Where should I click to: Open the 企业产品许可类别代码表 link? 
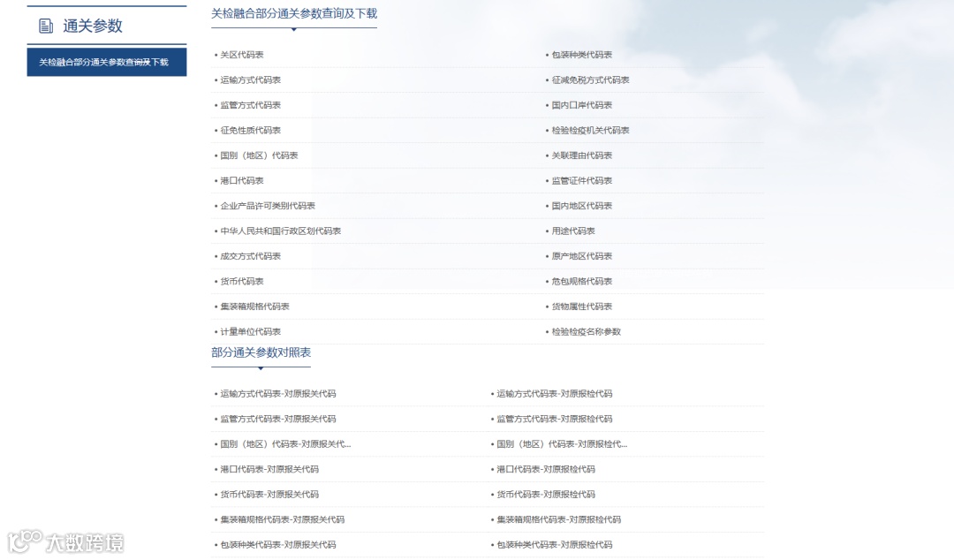tap(268, 206)
